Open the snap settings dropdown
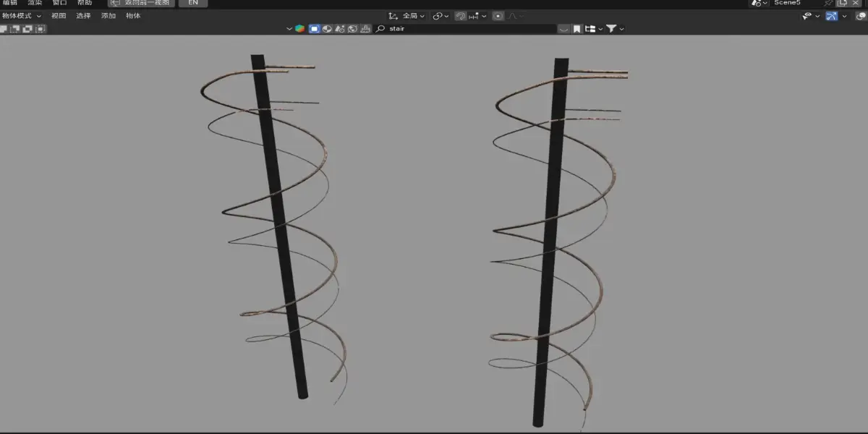 tap(477, 16)
